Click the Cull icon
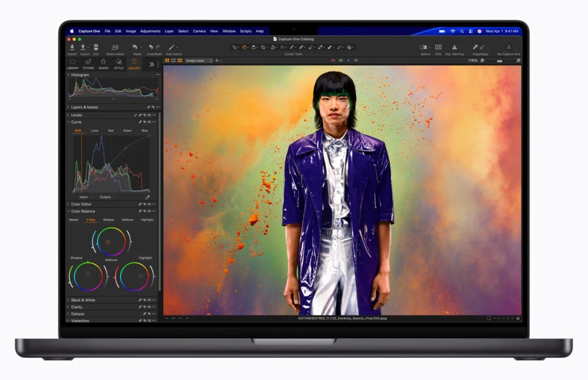 pyautogui.click(x=96, y=47)
